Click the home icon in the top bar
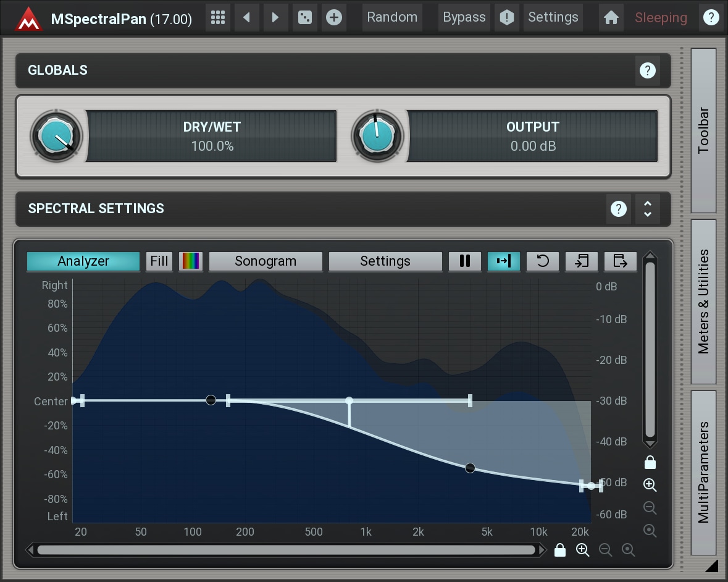The height and width of the screenshot is (582, 728). point(611,17)
